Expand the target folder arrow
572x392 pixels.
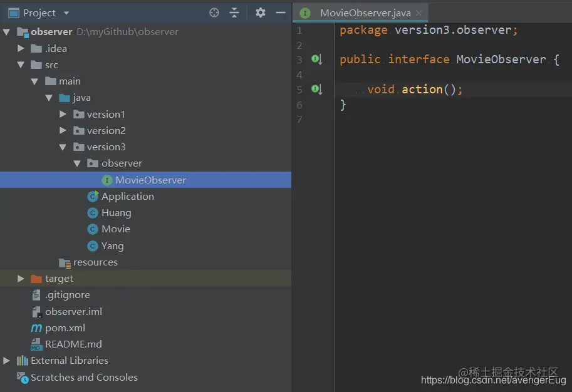[x=21, y=279]
